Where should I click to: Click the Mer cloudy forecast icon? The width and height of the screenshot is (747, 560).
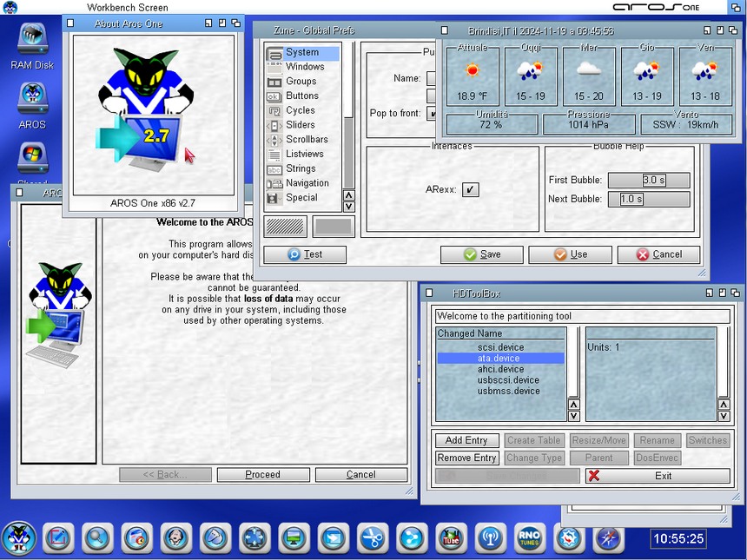[588, 70]
